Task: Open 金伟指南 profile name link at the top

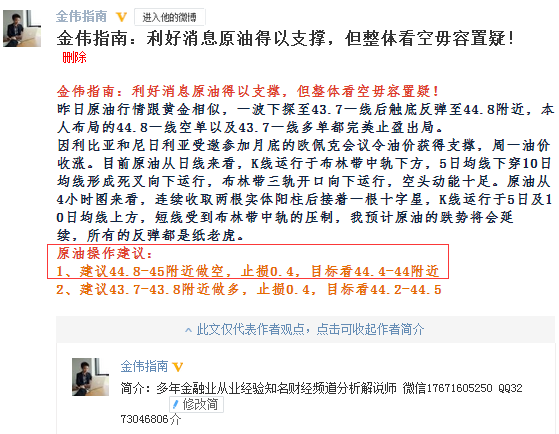Action: click(x=81, y=16)
